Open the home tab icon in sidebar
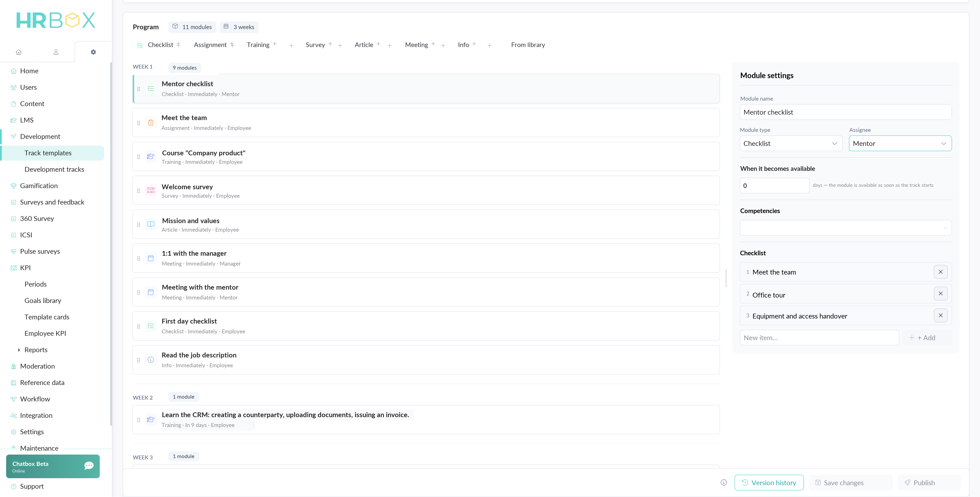The width and height of the screenshot is (980, 497). pyautogui.click(x=19, y=52)
